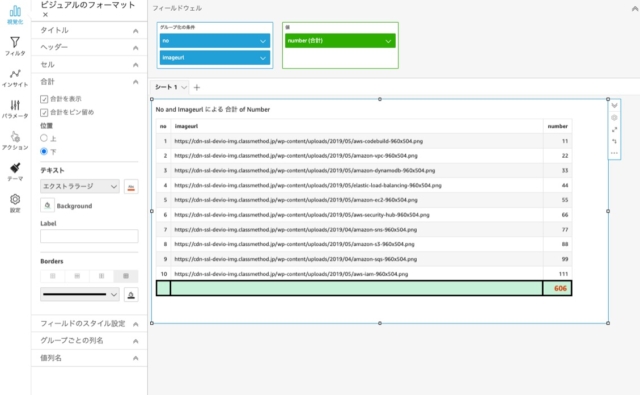This screenshot has height=395, width=640.
Task: Add a new sheet with plus button
Action: [197, 87]
